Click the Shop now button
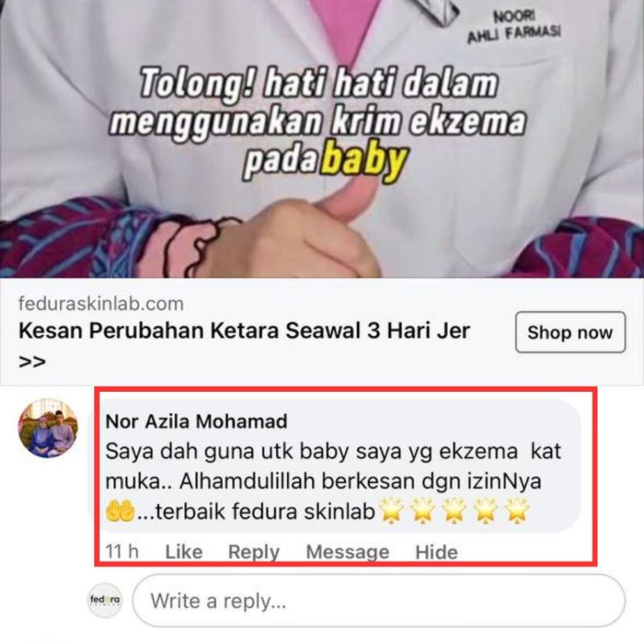Screen dimensions: 644x644 tap(570, 332)
